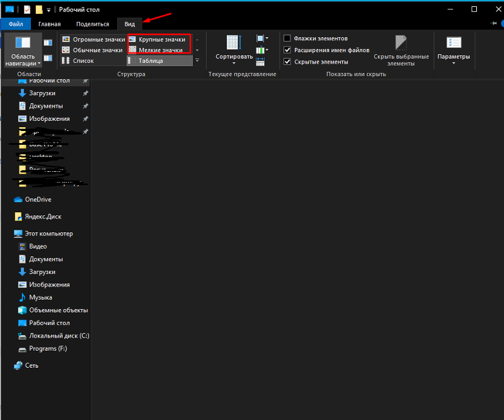Click the Этот компьютер monitor icon
Image resolution: width=504 pixels, height=420 pixels.
coord(18,234)
